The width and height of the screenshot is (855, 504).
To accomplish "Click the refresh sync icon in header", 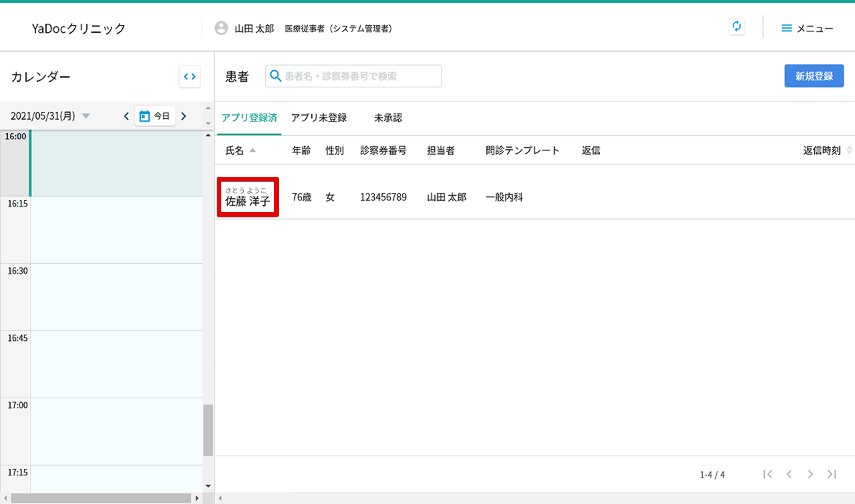I will (737, 27).
